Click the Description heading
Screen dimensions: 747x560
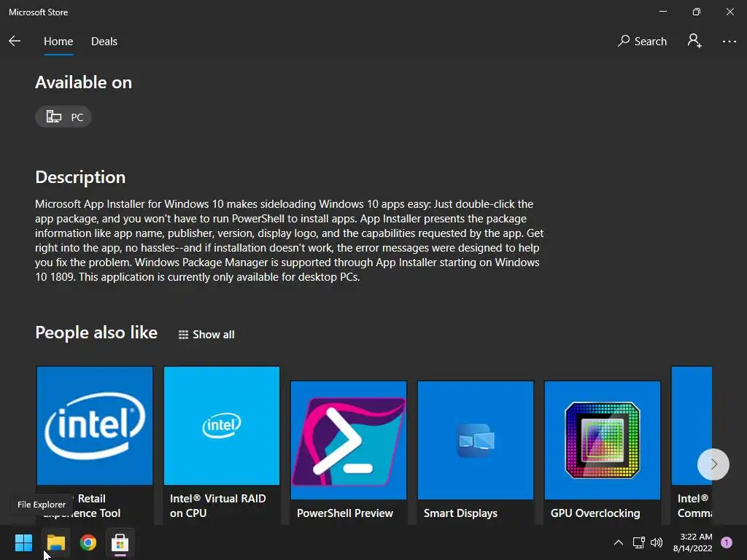pyautogui.click(x=80, y=177)
